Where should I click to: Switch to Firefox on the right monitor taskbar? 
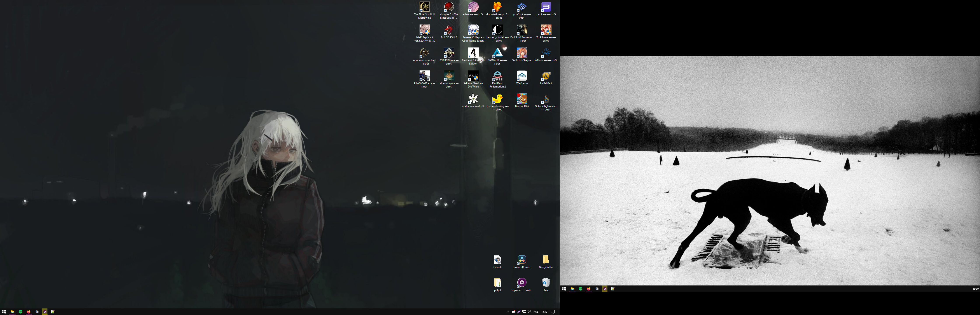pyautogui.click(x=588, y=289)
